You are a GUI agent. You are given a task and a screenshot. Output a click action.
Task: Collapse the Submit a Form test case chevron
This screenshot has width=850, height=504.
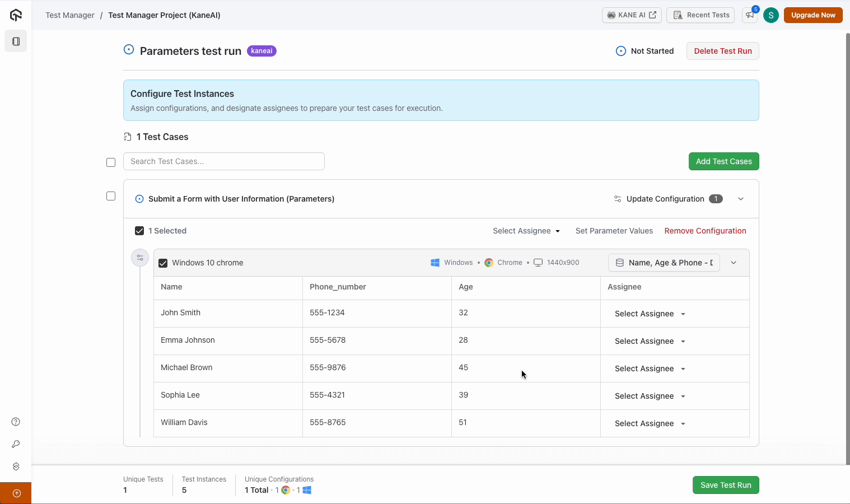point(741,199)
